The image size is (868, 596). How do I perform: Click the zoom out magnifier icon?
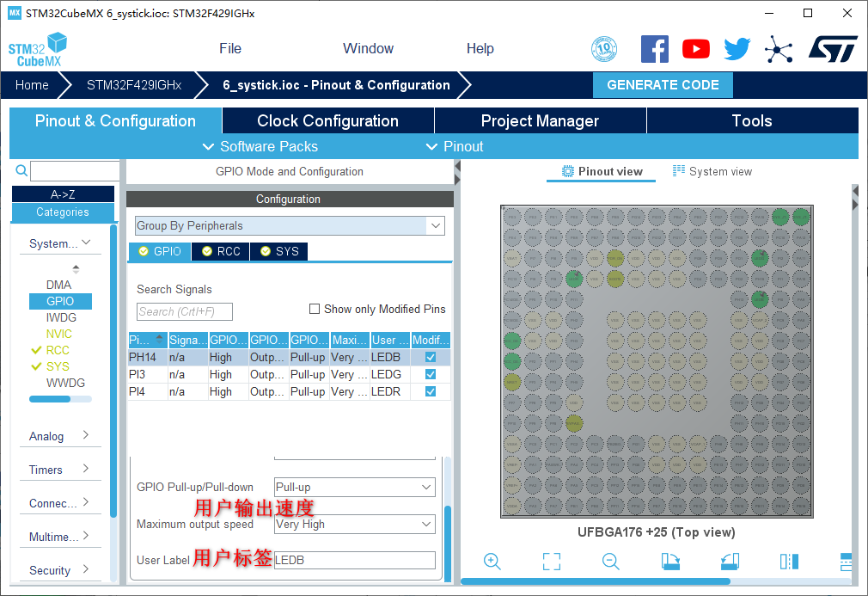[611, 562]
